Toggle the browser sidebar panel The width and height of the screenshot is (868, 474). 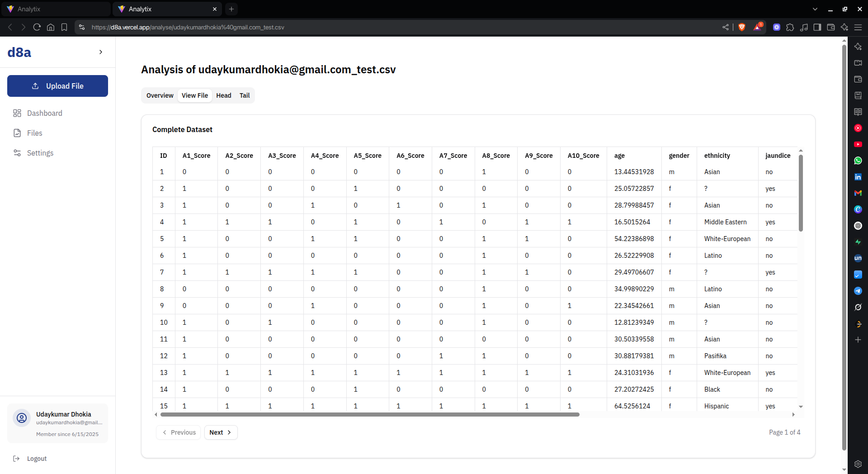point(817,27)
